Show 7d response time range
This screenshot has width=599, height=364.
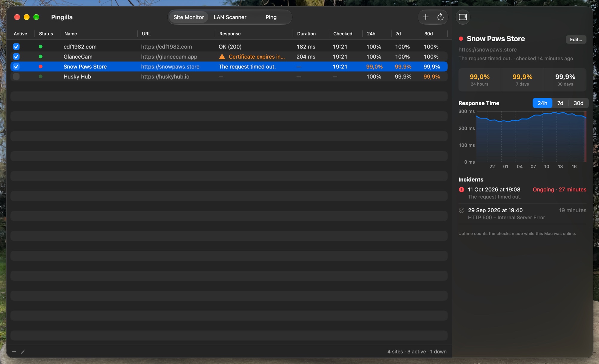(560, 103)
